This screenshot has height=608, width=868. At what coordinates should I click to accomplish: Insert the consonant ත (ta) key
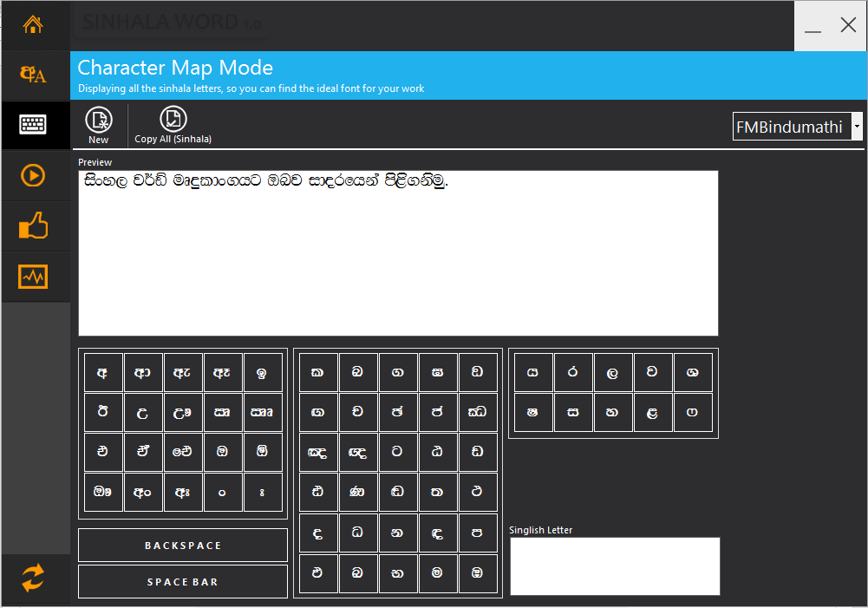click(438, 492)
